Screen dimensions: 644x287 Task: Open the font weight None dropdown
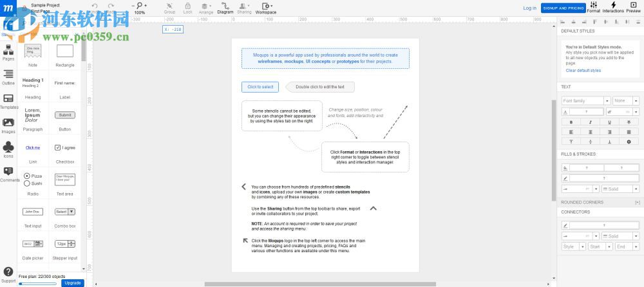[x=626, y=100]
